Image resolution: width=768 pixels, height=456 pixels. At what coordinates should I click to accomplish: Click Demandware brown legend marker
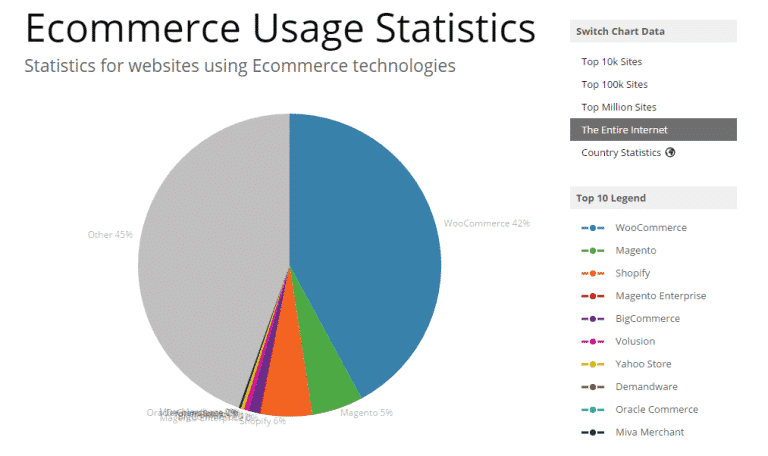(x=593, y=387)
